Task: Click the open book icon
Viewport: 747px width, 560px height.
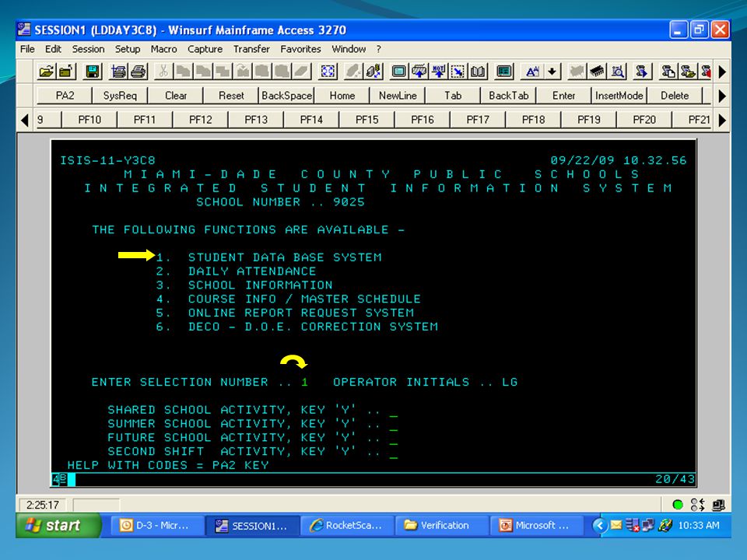Action: pyautogui.click(x=478, y=72)
